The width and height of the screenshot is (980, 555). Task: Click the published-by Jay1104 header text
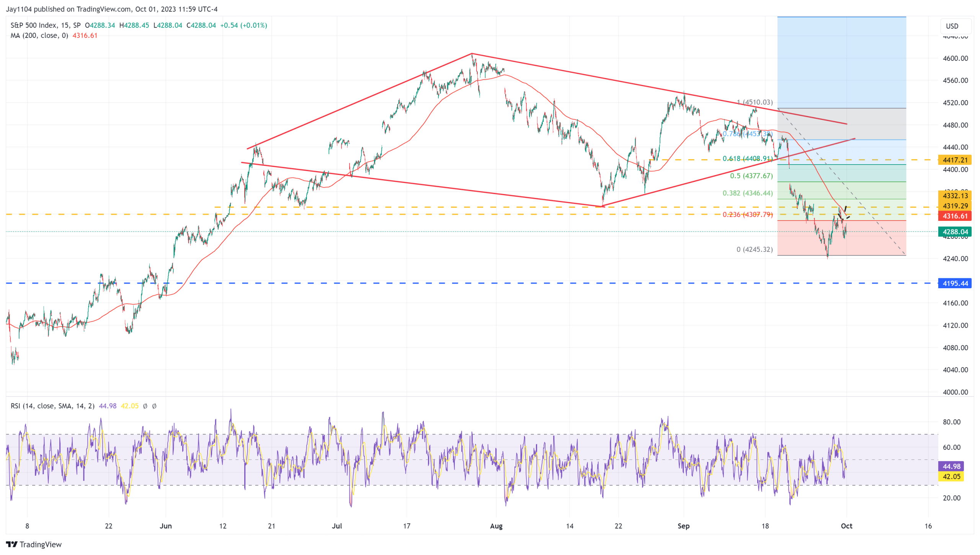[x=111, y=9]
